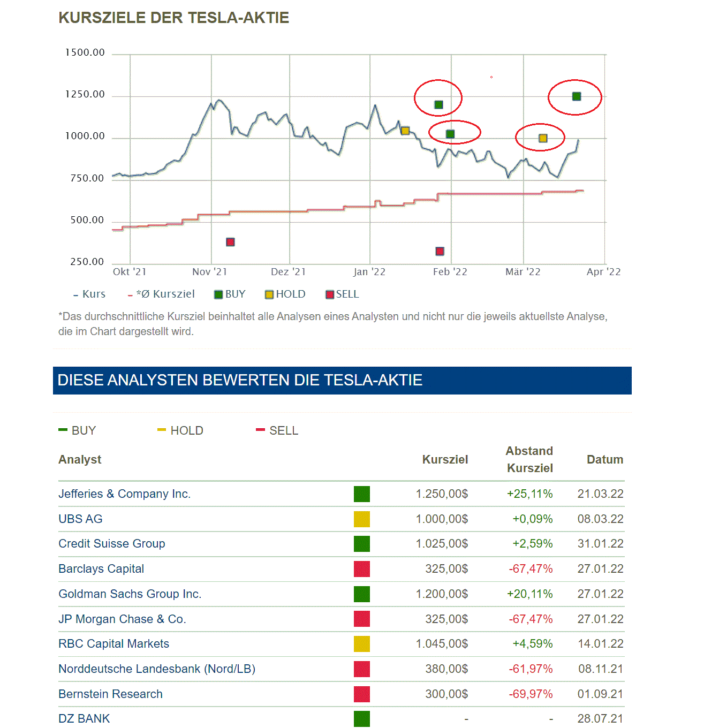Click the +0,09% Abstand value
Viewport: 704px width, 728px height.
coord(532,519)
